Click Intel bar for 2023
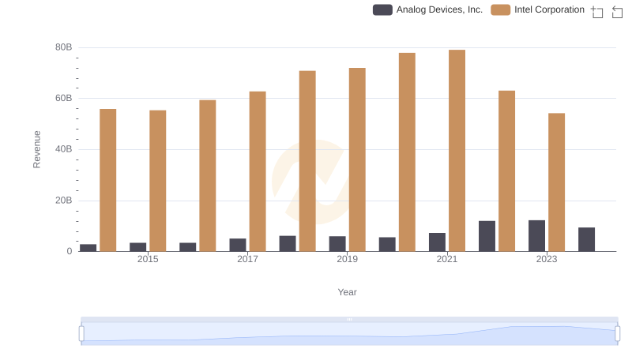Screen dimensions: 632x364 coord(556,182)
